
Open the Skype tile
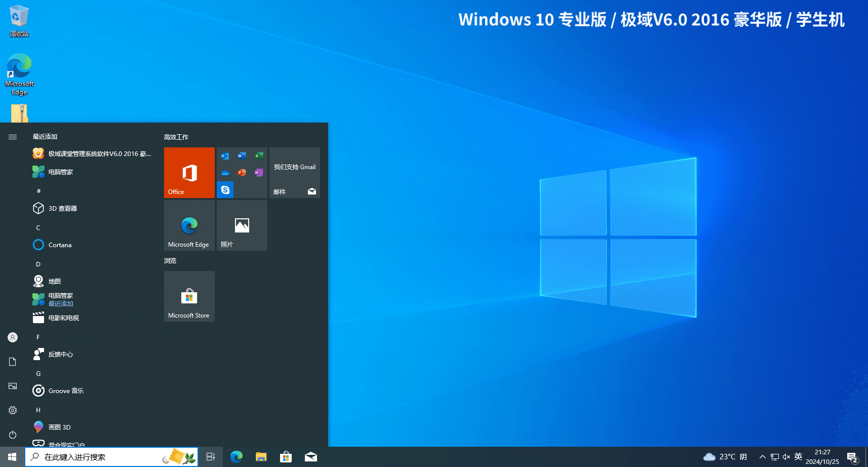225,190
